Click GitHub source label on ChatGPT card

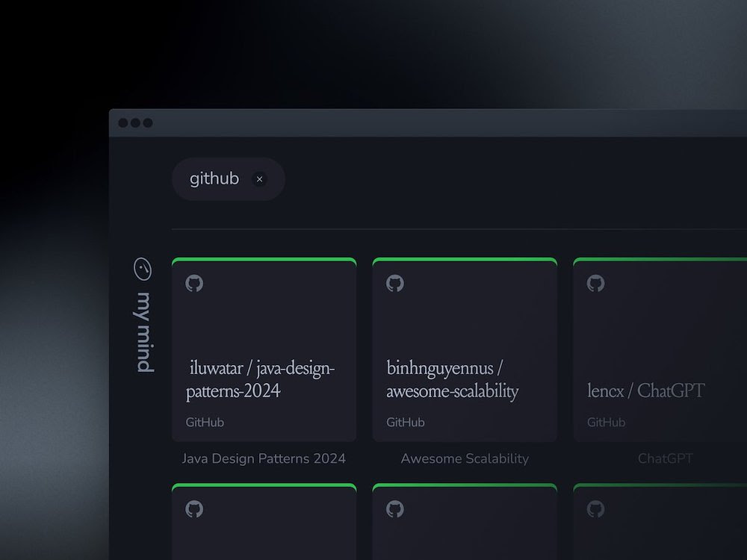(x=606, y=423)
